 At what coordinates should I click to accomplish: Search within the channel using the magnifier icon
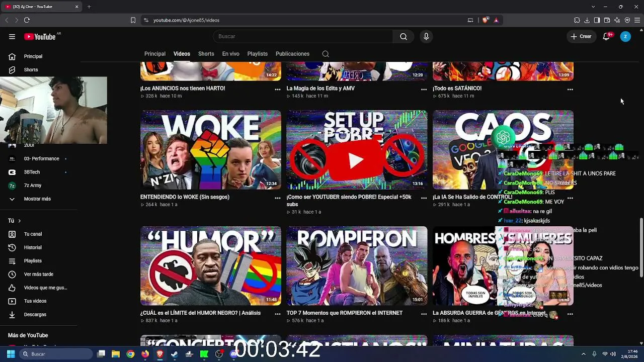tap(326, 54)
